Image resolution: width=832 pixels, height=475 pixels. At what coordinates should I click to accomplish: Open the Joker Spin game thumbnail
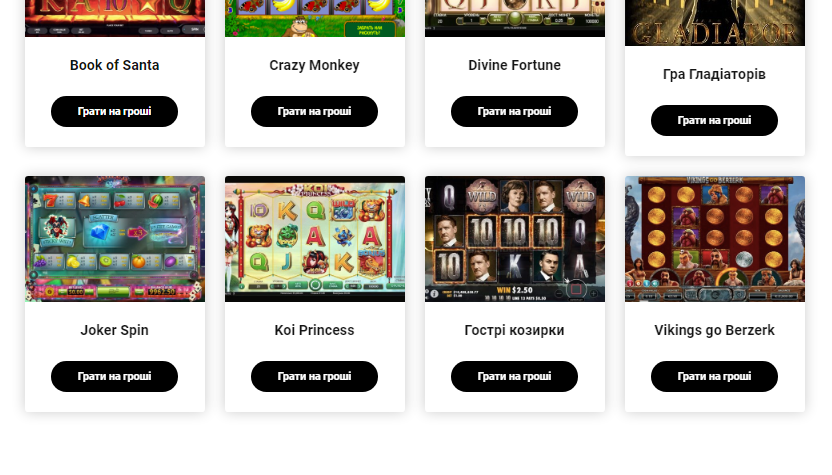[x=115, y=239]
